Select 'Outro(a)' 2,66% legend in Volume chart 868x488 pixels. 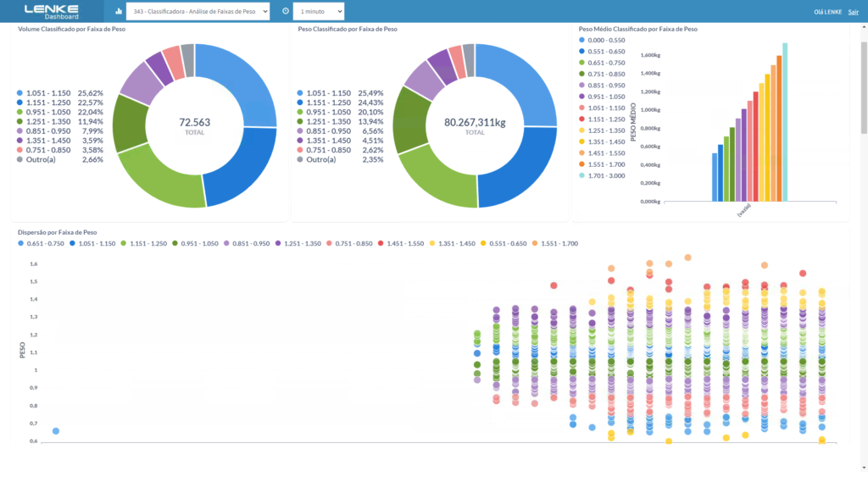(60, 159)
